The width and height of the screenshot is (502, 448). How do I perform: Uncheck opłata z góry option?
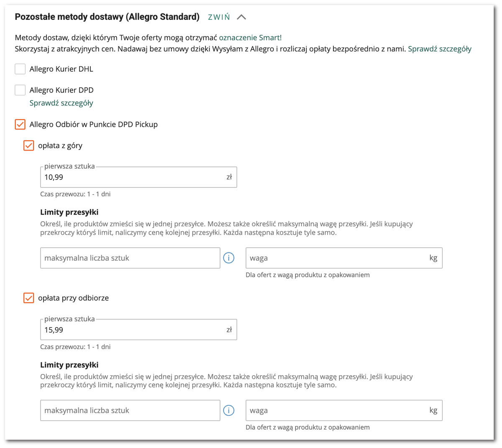(28, 146)
